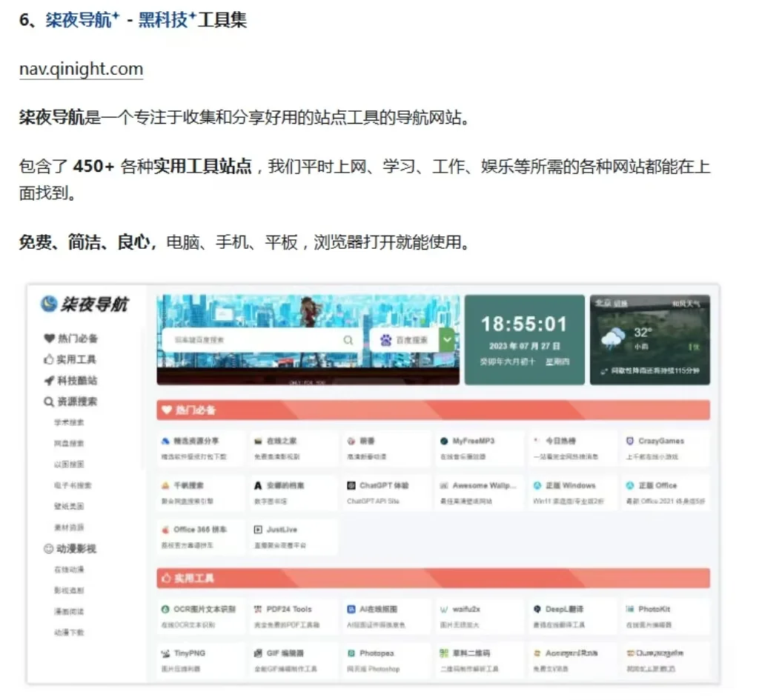This screenshot has height=700, width=759.
Task: Click the DeepL翻译 icon
Action: pyautogui.click(x=536, y=609)
